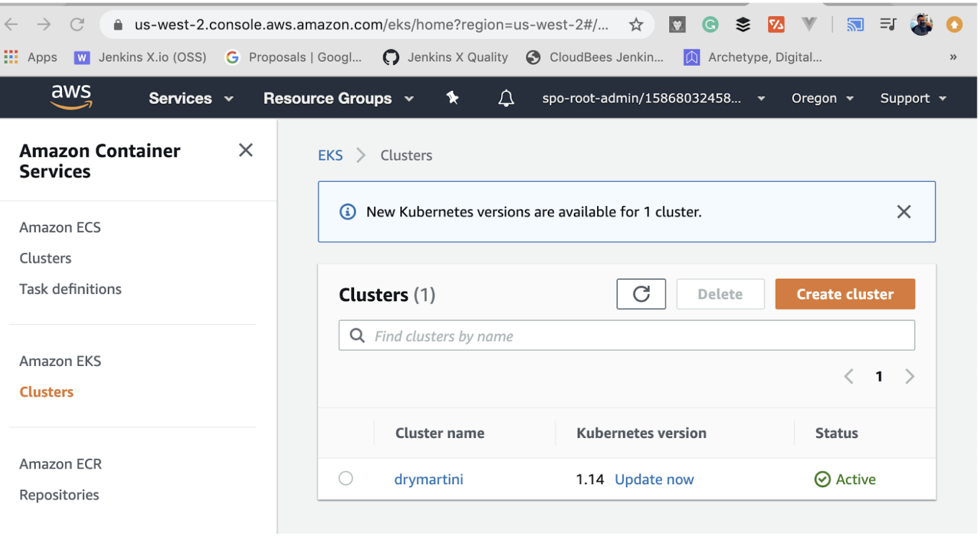Open the notifications bell icon

[x=506, y=98]
